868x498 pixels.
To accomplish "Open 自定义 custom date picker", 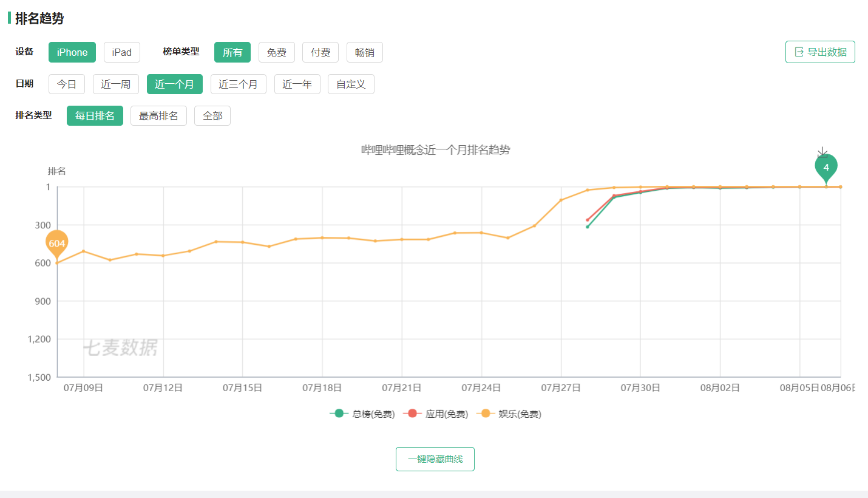I will tap(351, 84).
